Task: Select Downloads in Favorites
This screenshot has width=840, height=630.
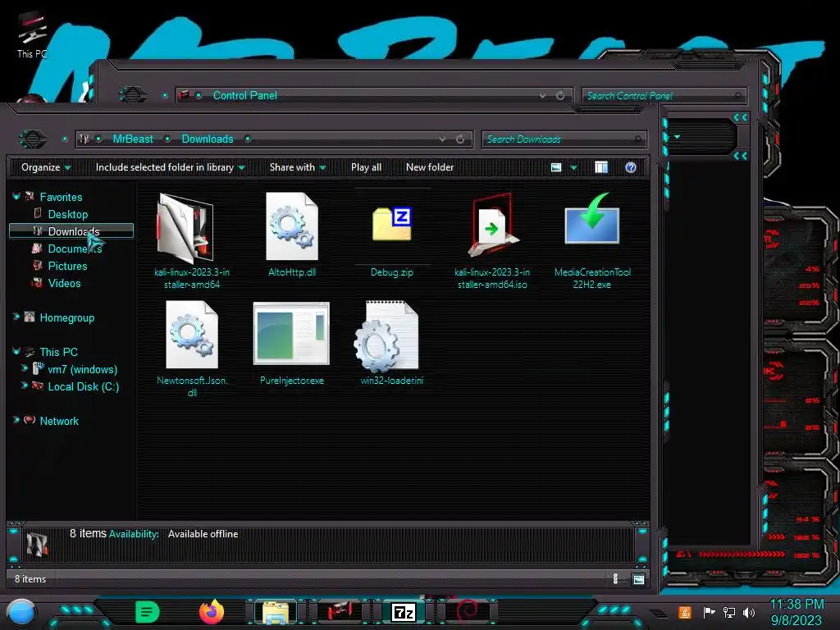Action: click(71, 231)
